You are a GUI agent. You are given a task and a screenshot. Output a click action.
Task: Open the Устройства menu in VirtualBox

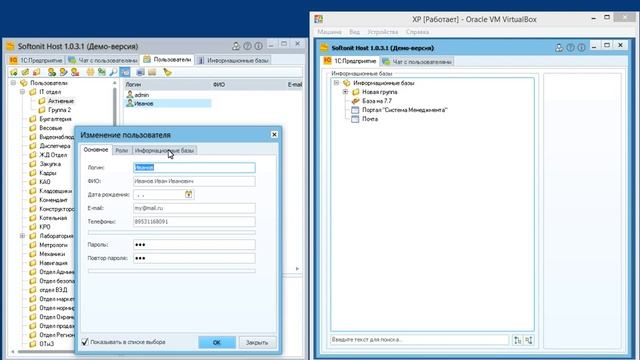(382, 32)
